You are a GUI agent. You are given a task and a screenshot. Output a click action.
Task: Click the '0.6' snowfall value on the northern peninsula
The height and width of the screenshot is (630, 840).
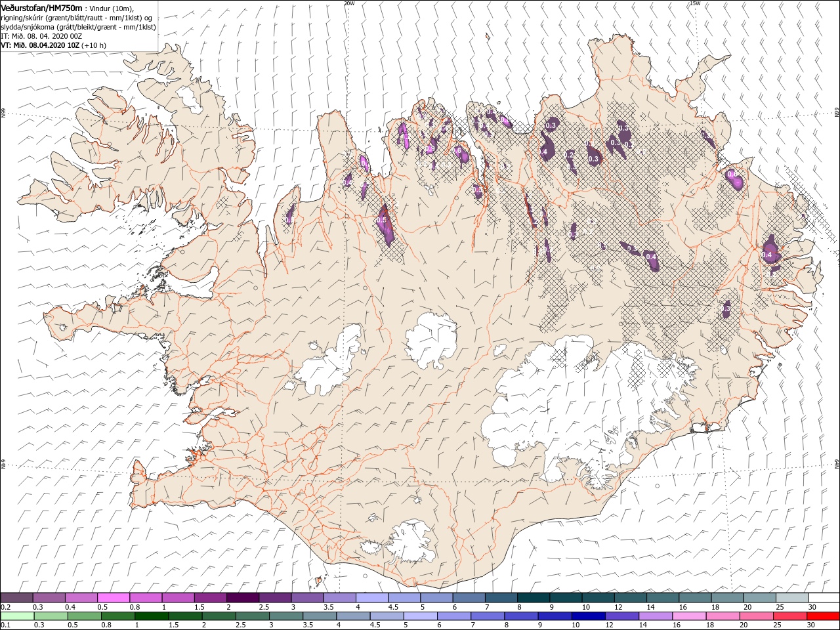[458, 151]
